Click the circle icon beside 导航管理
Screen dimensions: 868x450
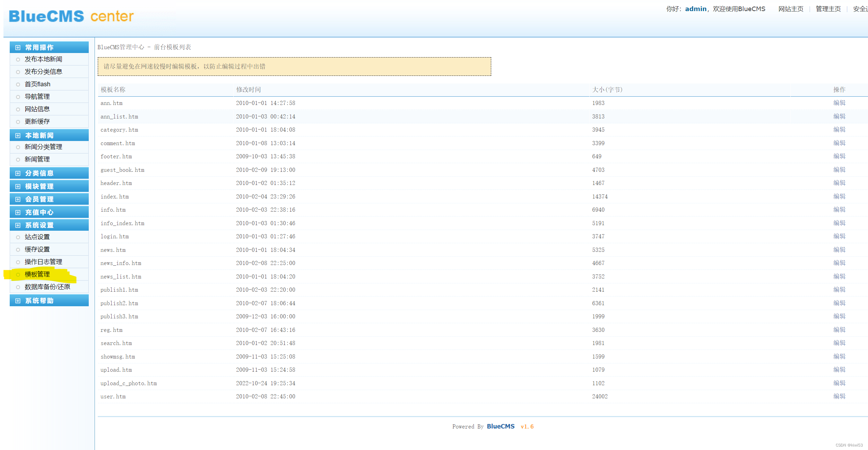tap(18, 97)
